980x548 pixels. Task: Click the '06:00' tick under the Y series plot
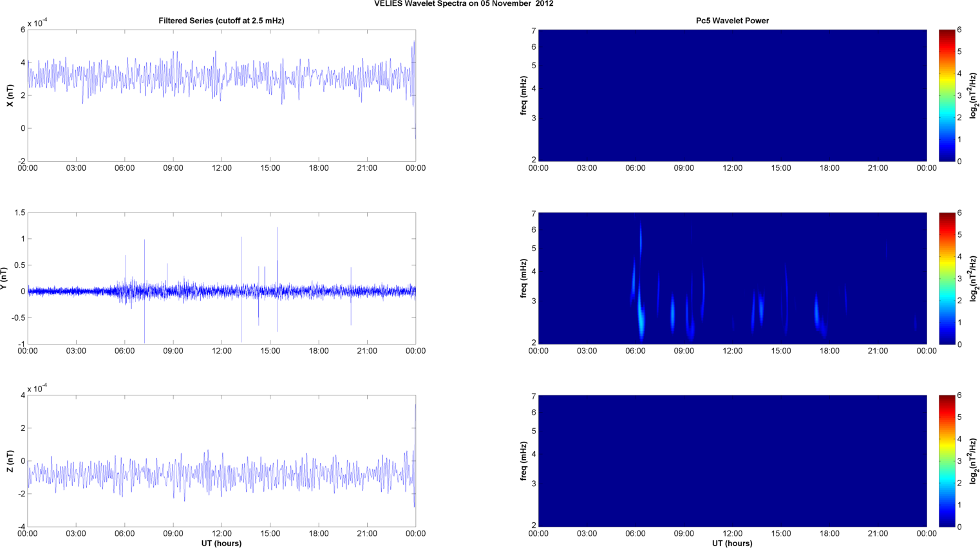pos(125,351)
